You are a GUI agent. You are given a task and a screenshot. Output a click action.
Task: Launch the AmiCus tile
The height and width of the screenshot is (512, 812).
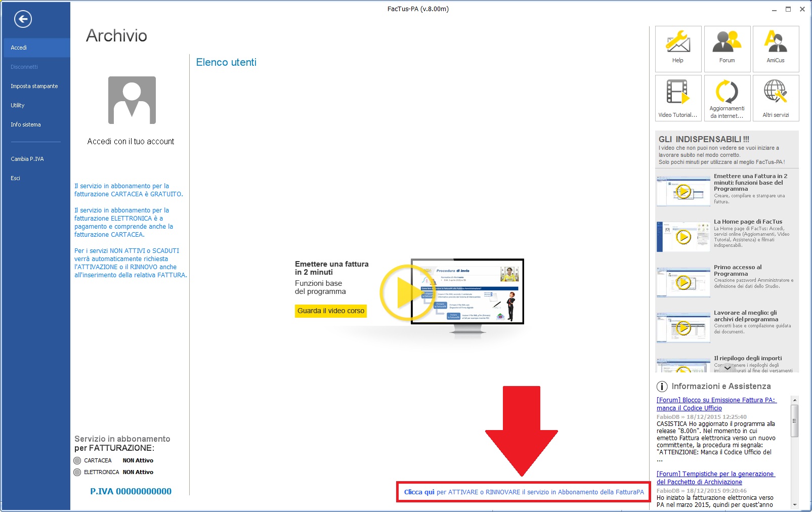(776, 49)
